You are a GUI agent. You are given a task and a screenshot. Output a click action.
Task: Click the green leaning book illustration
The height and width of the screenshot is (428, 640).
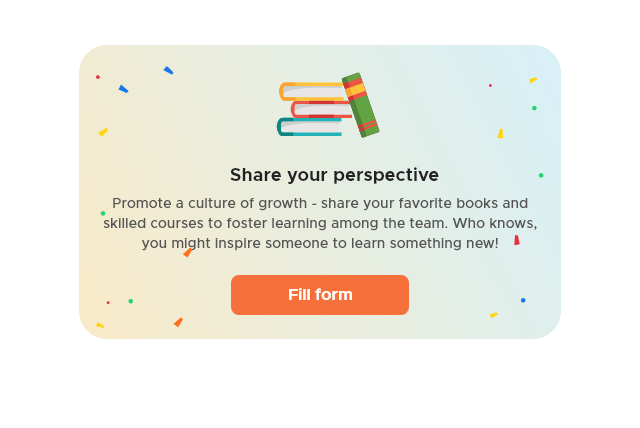360,105
